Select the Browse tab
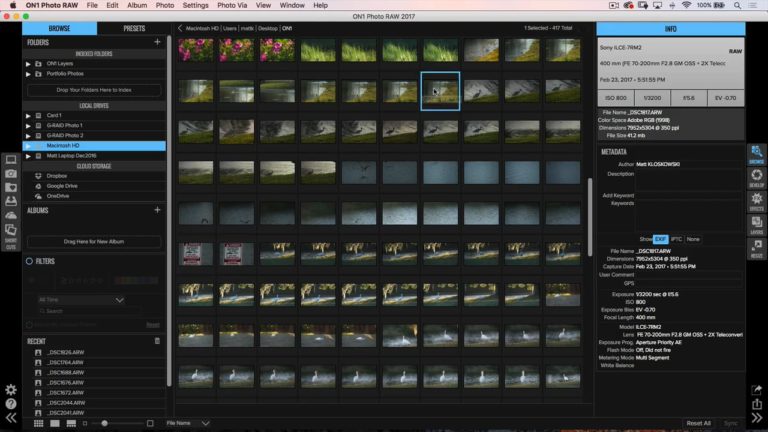This screenshot has height=432, width=768. coord(59,28)
